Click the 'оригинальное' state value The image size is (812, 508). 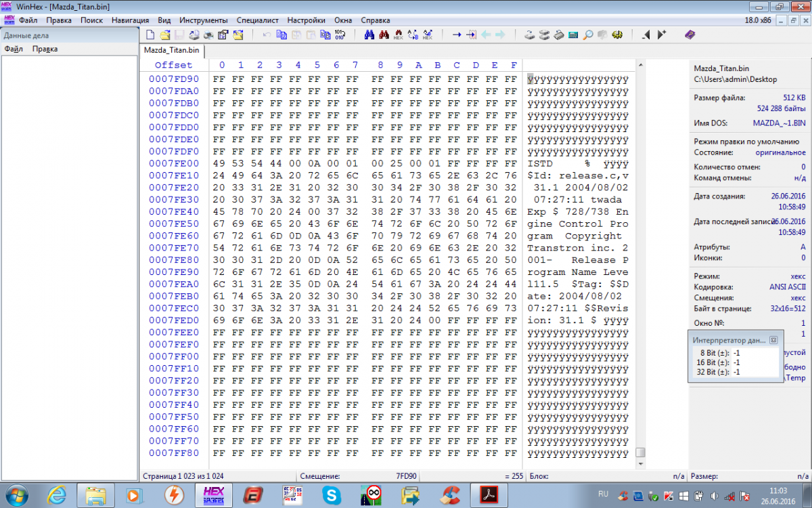[x=782, y=152]
